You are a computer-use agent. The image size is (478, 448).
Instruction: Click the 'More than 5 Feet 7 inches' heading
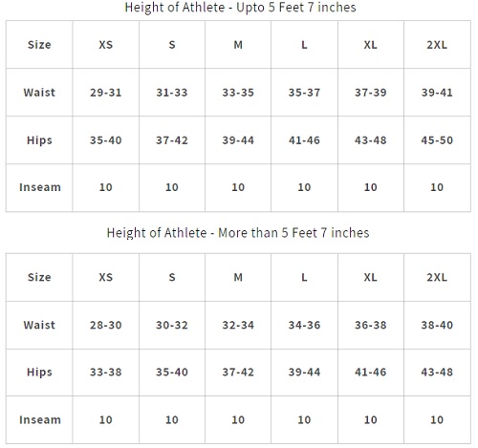coord(238,233)
